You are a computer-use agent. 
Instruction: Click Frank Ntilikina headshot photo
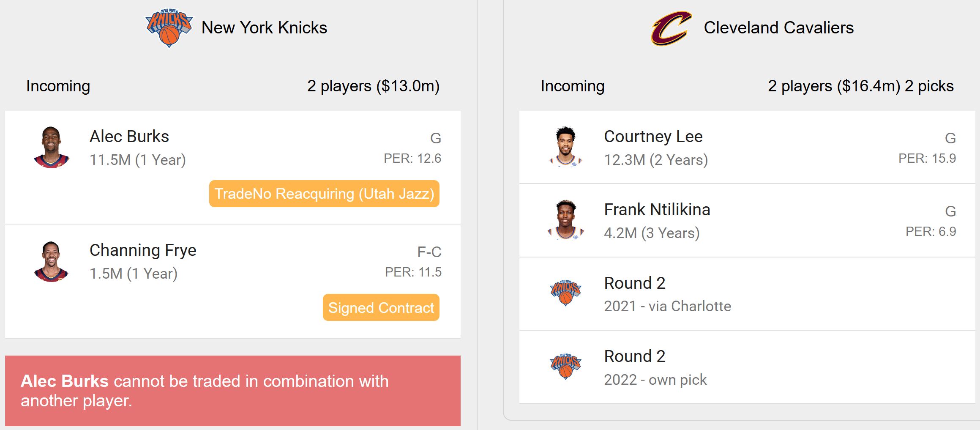(x=566, y=220)
